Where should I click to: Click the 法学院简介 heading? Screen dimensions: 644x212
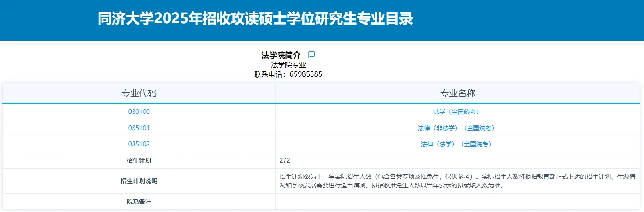[281, 55]
